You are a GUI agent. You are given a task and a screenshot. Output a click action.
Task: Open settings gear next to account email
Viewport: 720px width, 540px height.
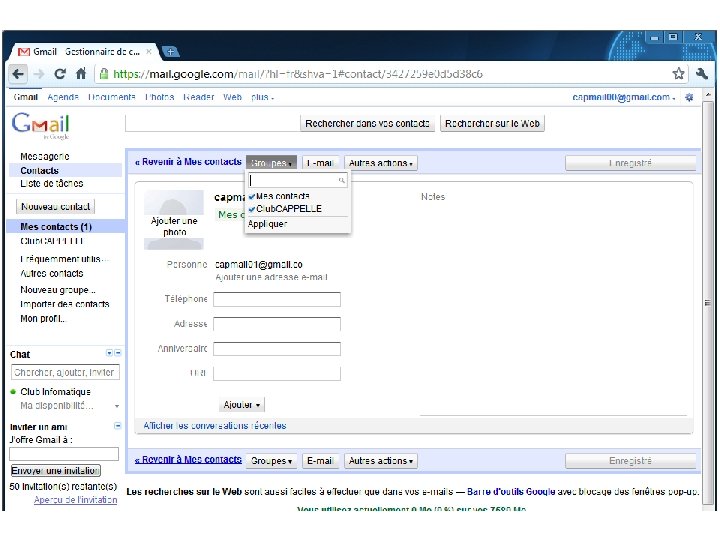689,97
